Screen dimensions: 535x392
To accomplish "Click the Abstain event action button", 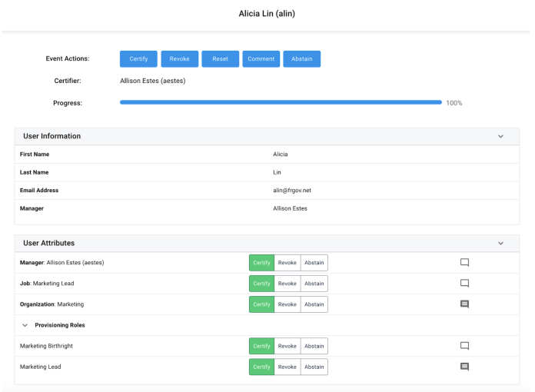I will click(x=301, y=59).
